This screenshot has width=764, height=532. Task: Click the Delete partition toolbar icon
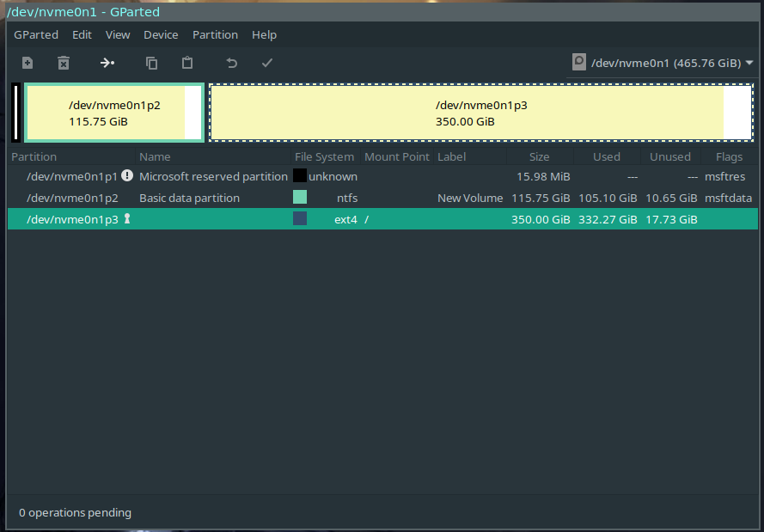(63, 63)
